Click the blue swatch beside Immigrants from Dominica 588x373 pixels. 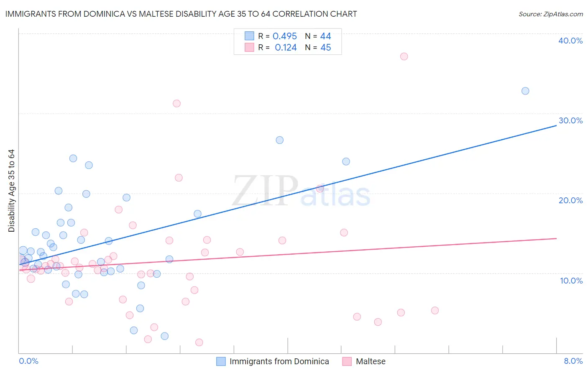[221, 361]
